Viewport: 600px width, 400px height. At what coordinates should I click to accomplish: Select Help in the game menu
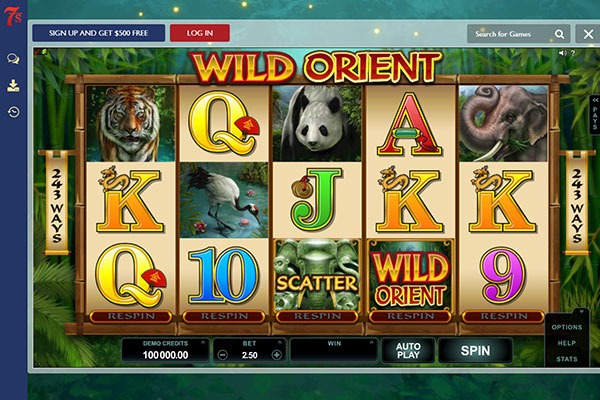[x=567, y=343]
